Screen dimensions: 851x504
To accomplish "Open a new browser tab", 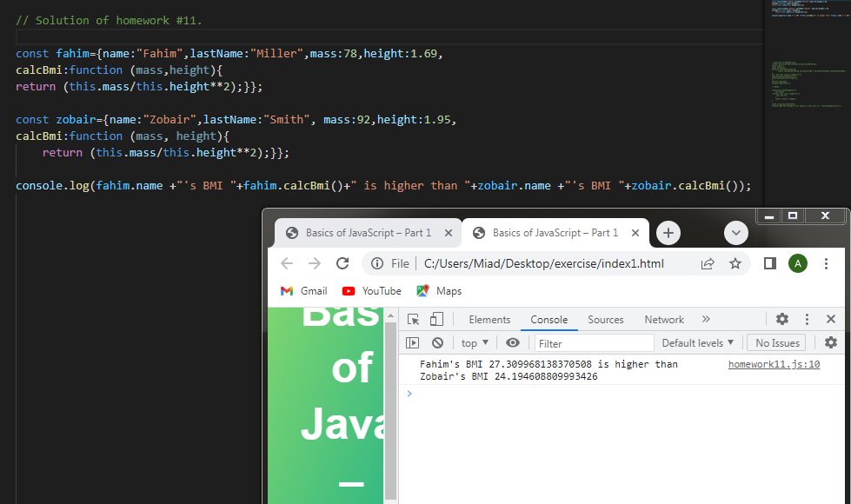I will [668, 233].
